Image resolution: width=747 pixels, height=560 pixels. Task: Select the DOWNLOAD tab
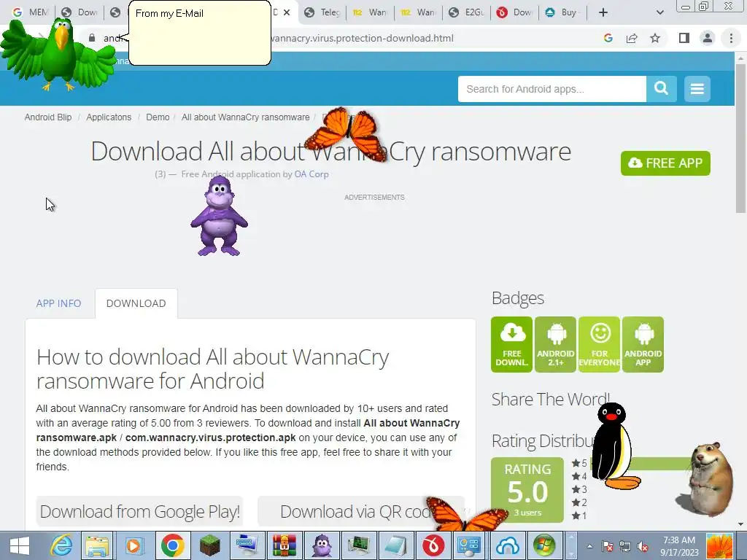point(136,303)
